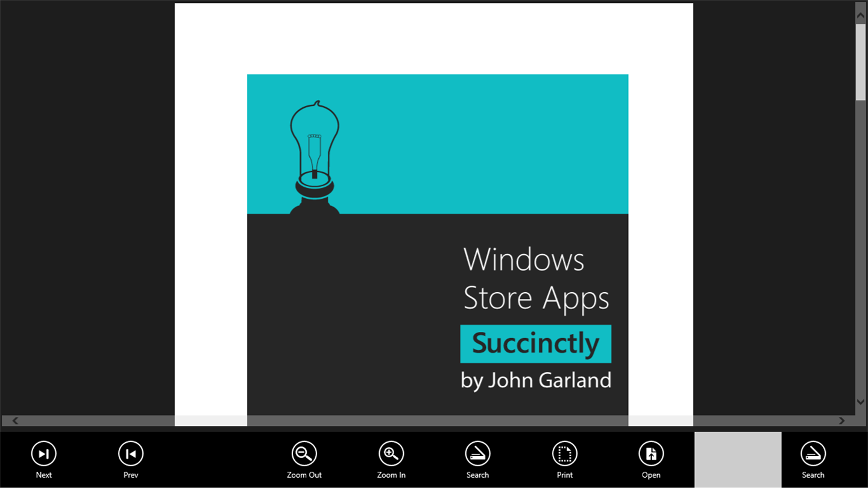Viewport: 868px width, 488px height.
Task: Click the vertical scrollbar up arrow
Action: [861, 16]
